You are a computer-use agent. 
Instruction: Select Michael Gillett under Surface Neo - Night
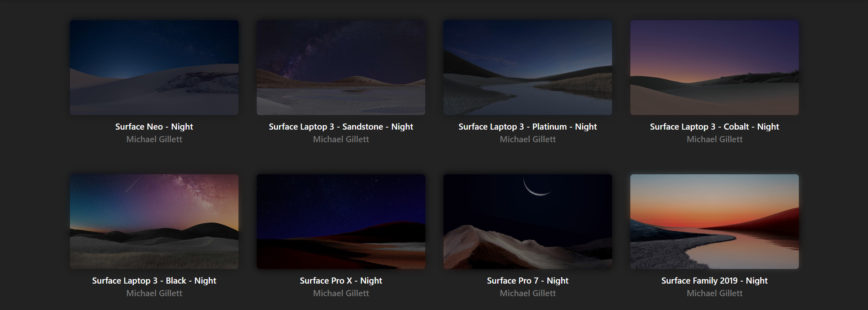(154, 139)
